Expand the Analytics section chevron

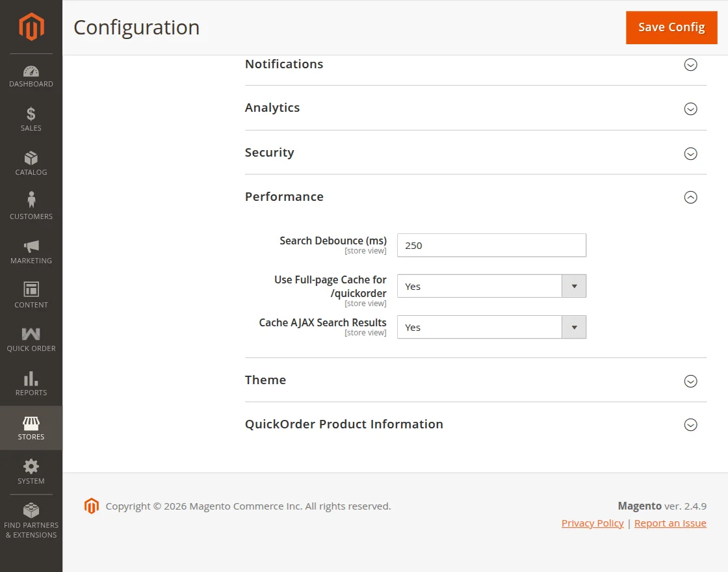point(690,109)
